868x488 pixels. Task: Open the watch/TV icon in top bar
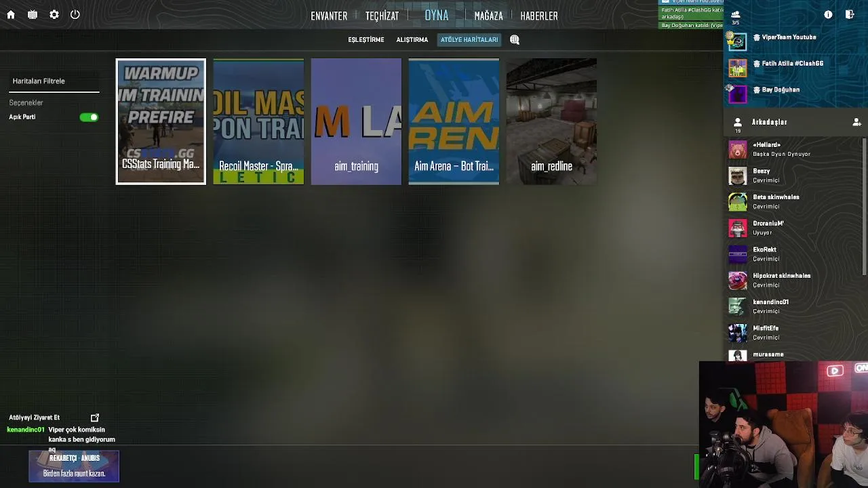[33, 14]
